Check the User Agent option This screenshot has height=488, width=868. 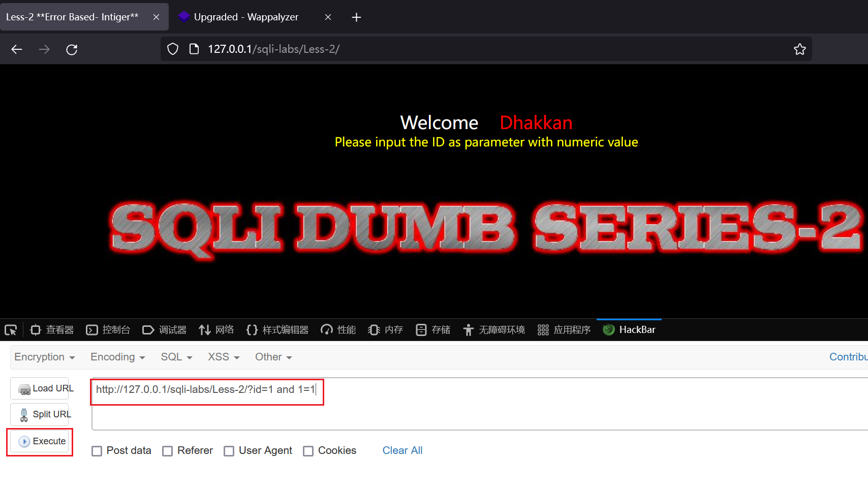229,451
